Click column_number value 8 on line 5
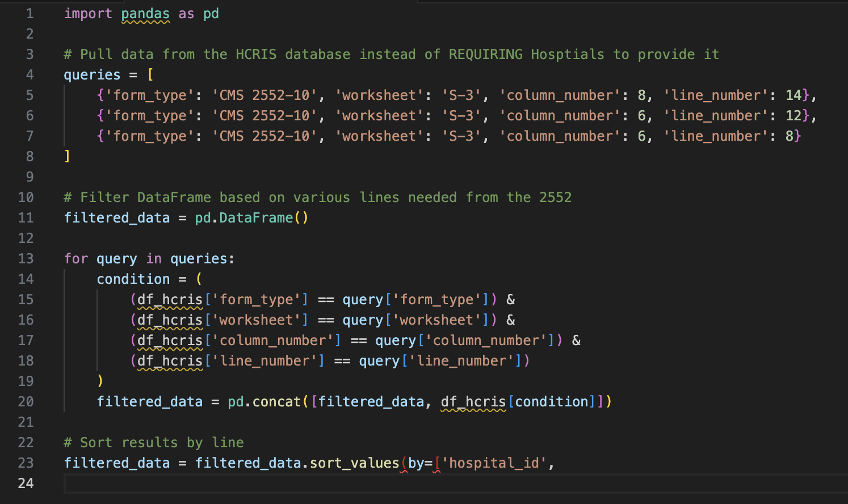This screenshot has height=504, width=848. (x=641, y=95)
